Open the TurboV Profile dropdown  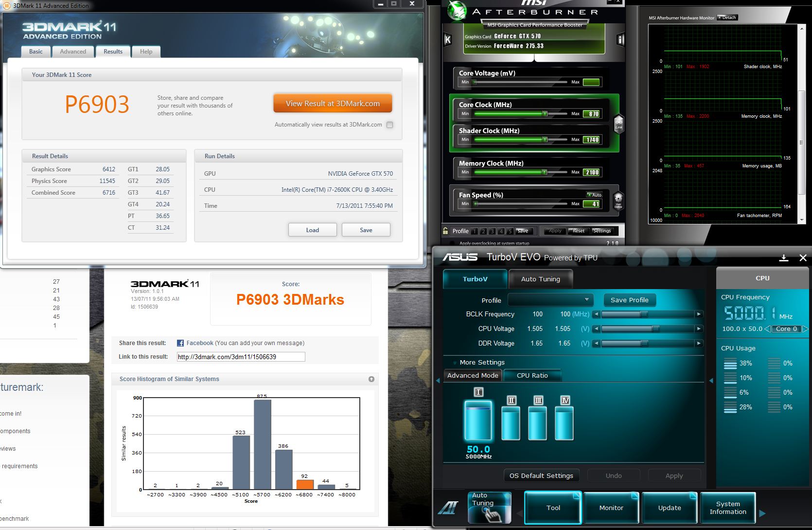[550, 300]
